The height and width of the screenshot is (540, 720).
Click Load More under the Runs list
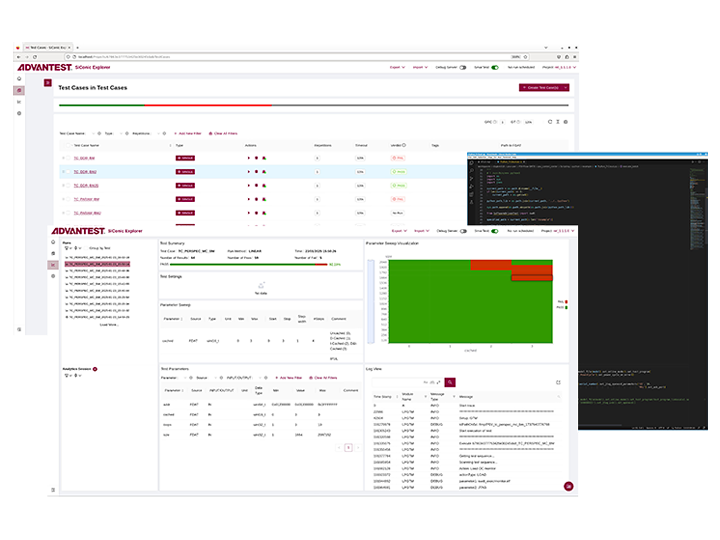point(108,324)
